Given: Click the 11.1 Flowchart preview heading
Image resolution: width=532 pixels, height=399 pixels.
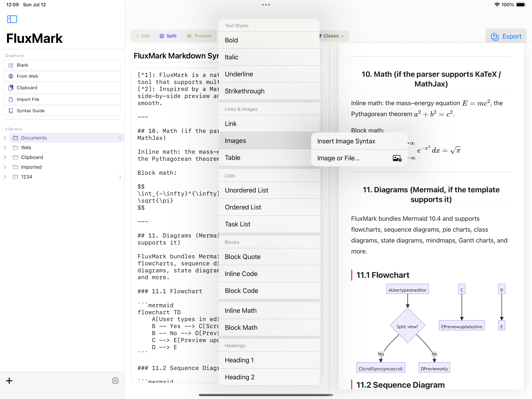Looking at the screenshot, I should 383,275.
